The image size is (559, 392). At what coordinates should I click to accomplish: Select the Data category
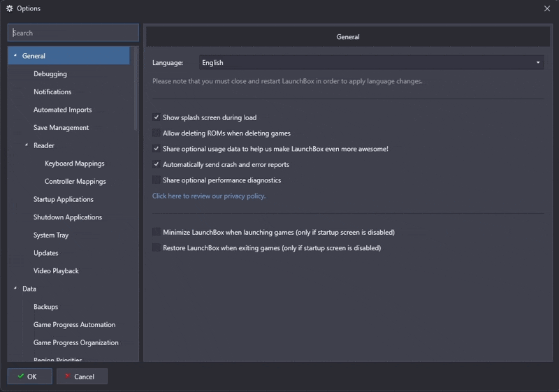(29, 289)
